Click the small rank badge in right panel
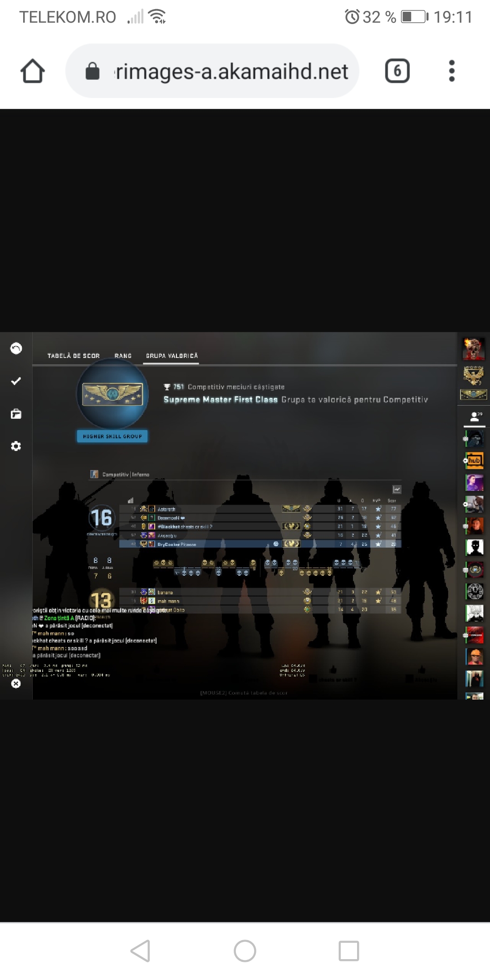This screenshot has height=980, width=490. pos(474,394)
